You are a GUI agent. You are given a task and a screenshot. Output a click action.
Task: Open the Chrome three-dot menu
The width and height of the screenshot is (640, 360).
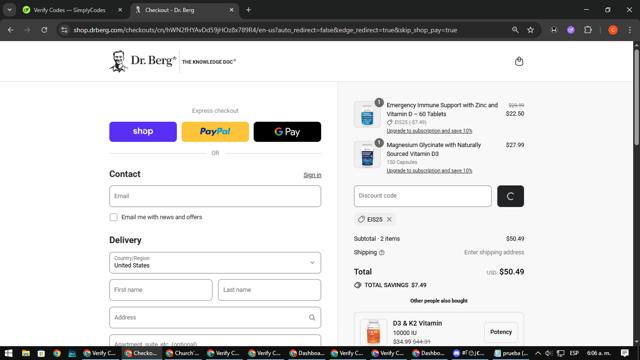click(630, 30)
